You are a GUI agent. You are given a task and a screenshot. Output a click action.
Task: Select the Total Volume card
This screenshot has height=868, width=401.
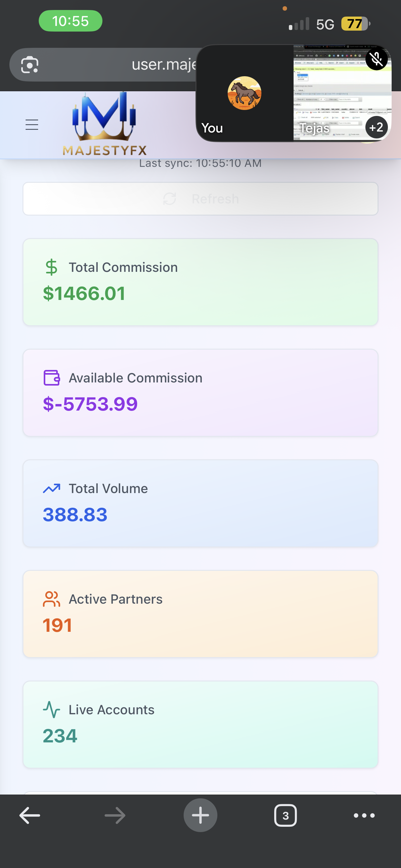(x=200, y=503)
